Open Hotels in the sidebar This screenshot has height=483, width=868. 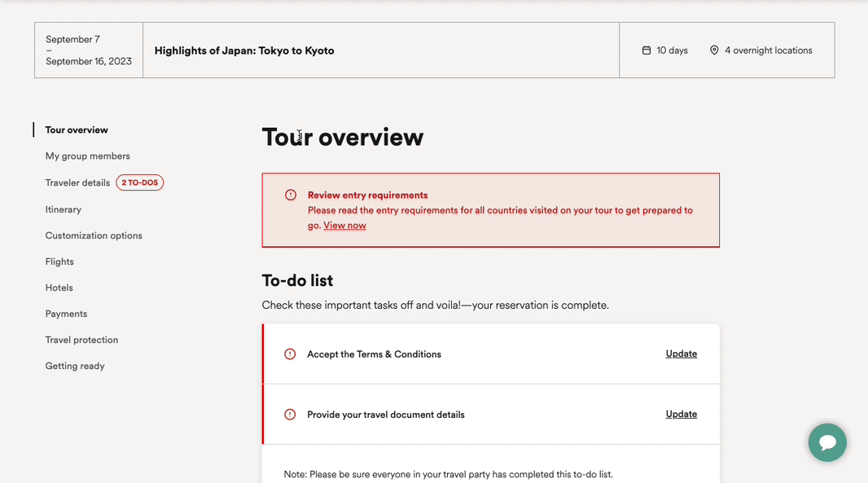(x=59, y=288)
